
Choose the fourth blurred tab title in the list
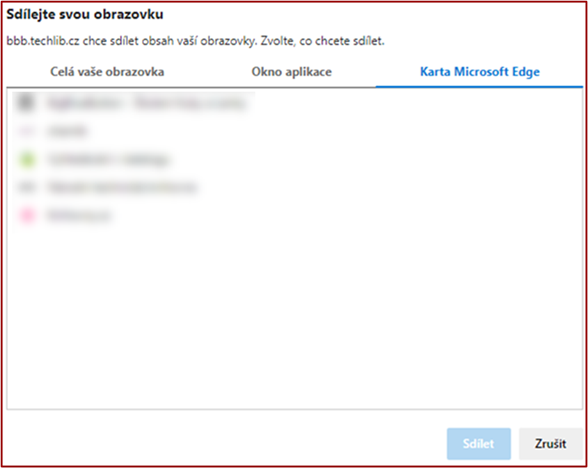pyautogui.click(x=122, y=187)
